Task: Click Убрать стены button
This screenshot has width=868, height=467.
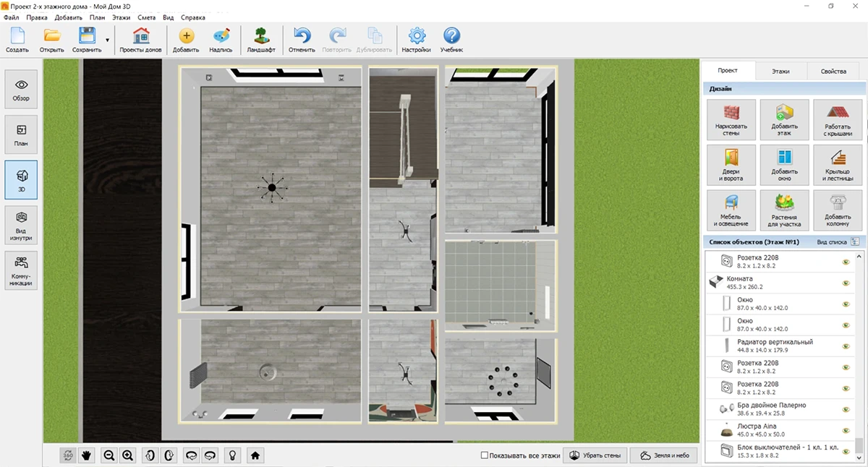Action: click(x=595, y=455)
